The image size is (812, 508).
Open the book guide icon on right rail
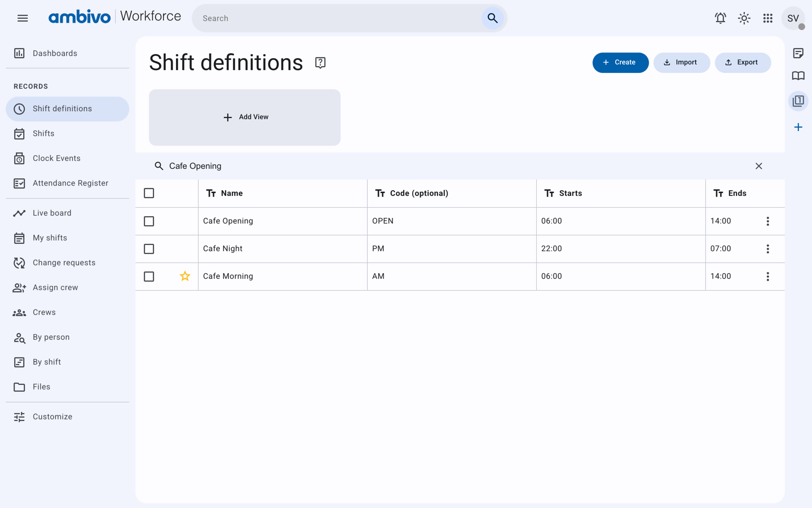798,76
